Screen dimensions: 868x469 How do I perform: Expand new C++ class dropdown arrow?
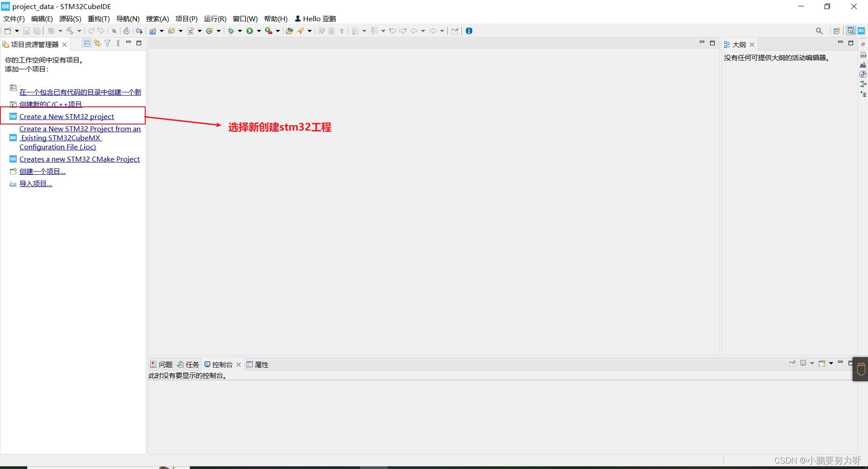218,31
